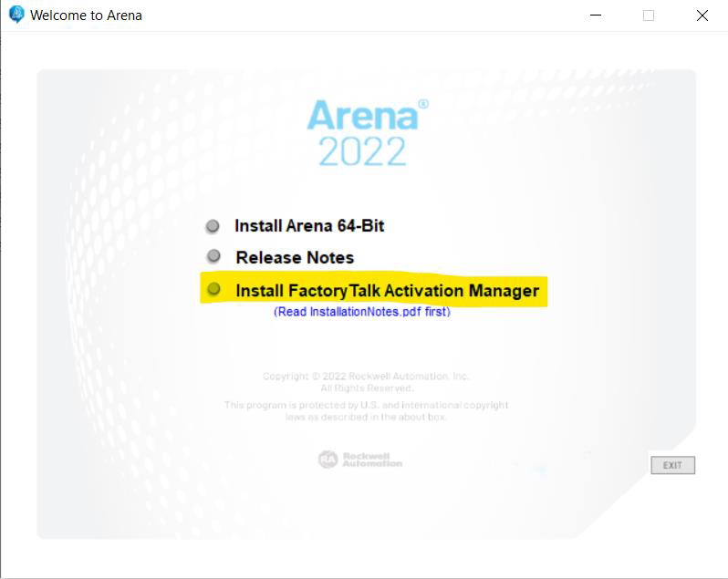Screen dimensions: 728x579
Task: Click the bullet beside Install FactoryTalk Activation Manager
Action: [214, 289]
